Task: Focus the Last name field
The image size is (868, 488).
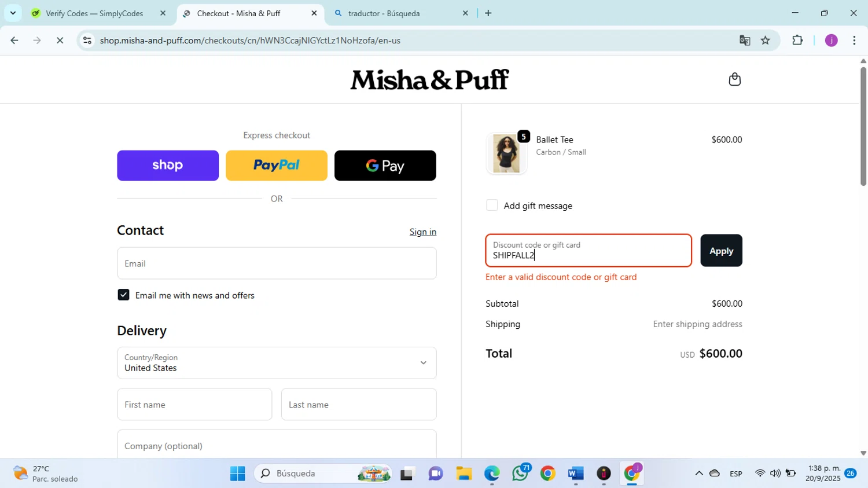Action: coord(359,405)
